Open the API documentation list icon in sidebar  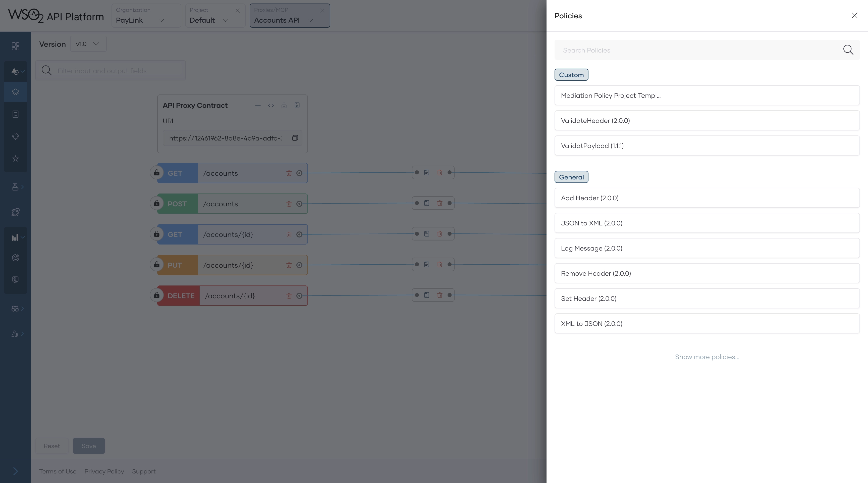pyautogui.click(x=15, y=114)
